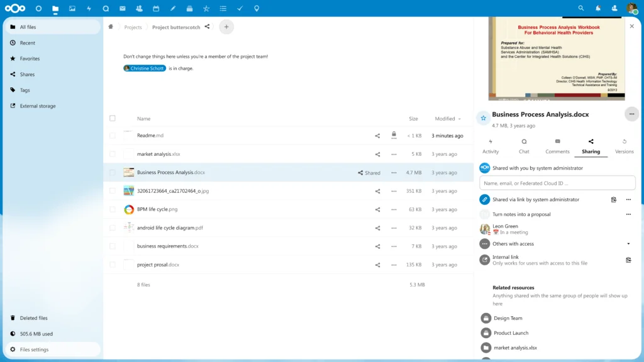Viewport: 644px width, 362px height.
Task: Open the Contacts app icon
Action: click(x=139, y=8)
